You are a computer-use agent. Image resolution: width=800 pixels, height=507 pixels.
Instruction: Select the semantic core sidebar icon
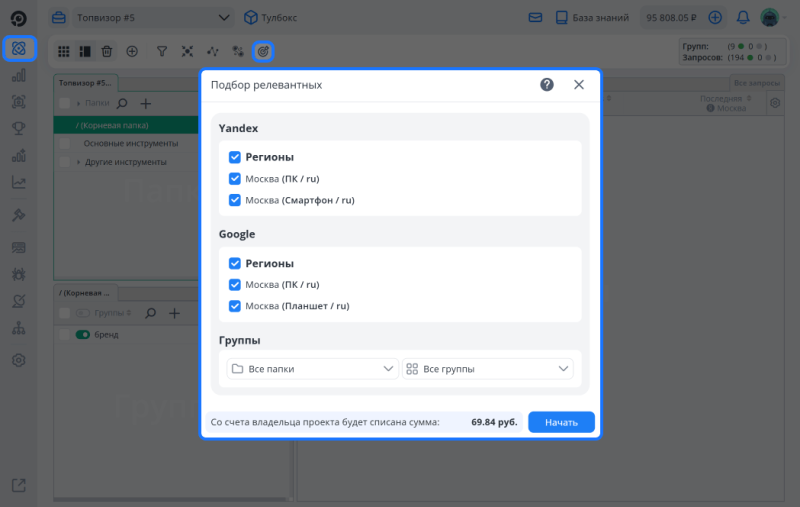point(19,48)
